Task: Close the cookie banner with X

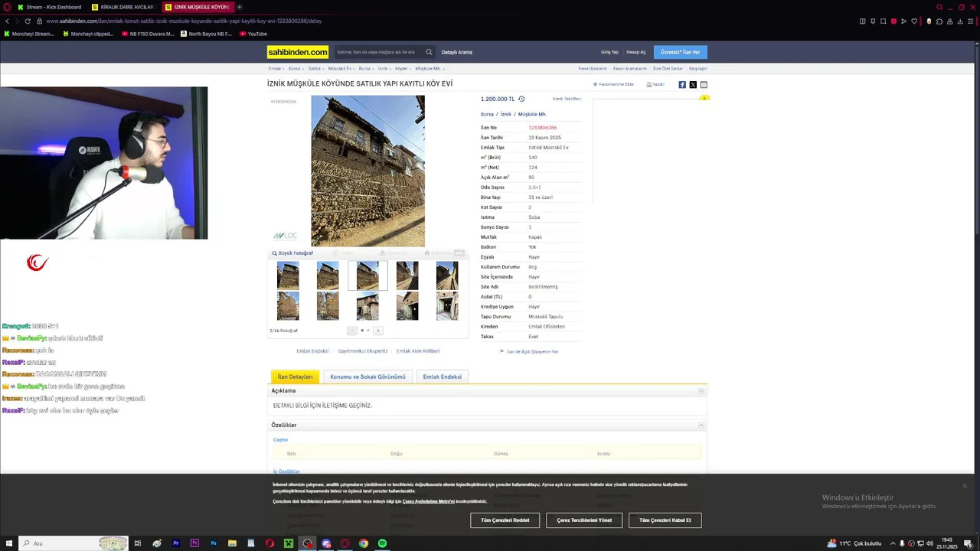Action: click(x=965, y=486)
